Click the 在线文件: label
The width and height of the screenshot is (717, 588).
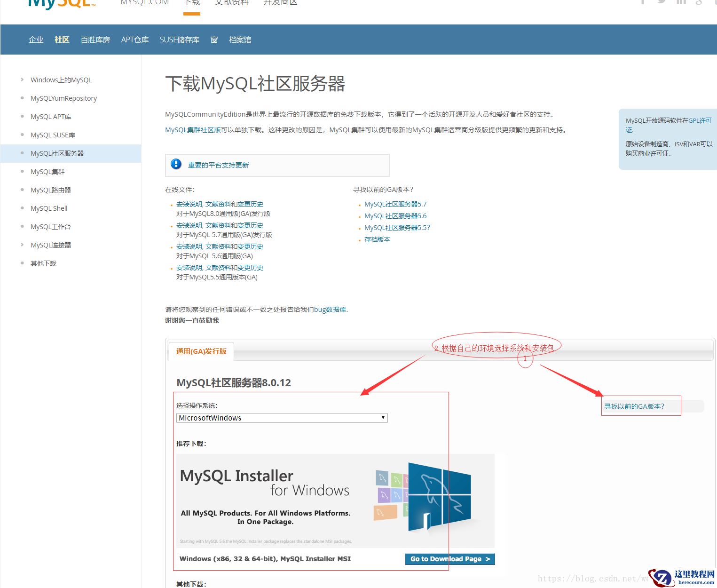180,190
